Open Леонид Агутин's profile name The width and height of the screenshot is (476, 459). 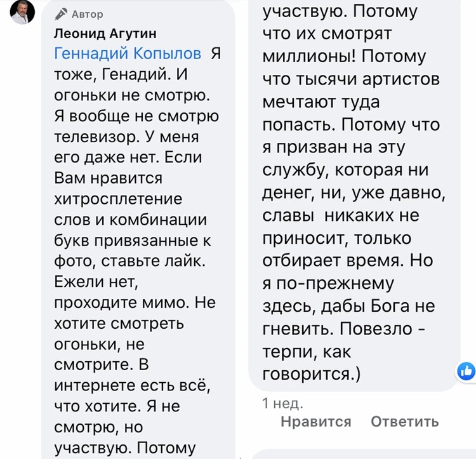click(x=105, y=33)
